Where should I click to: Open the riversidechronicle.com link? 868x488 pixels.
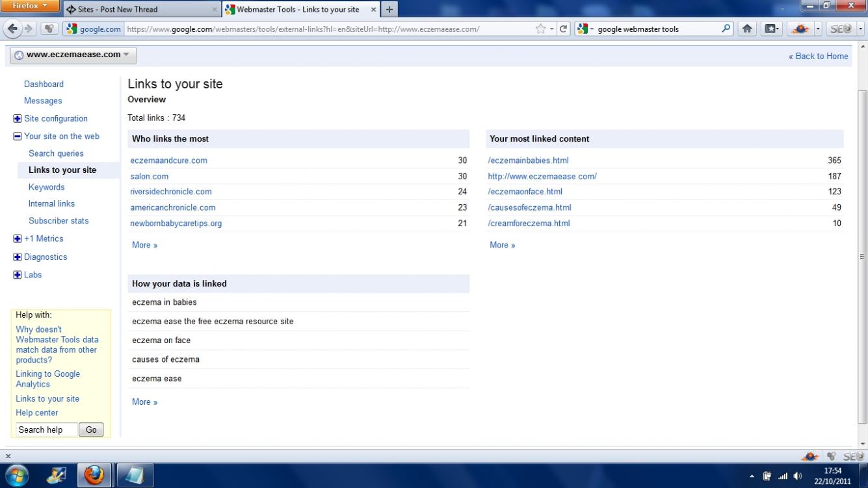[171, 192]
